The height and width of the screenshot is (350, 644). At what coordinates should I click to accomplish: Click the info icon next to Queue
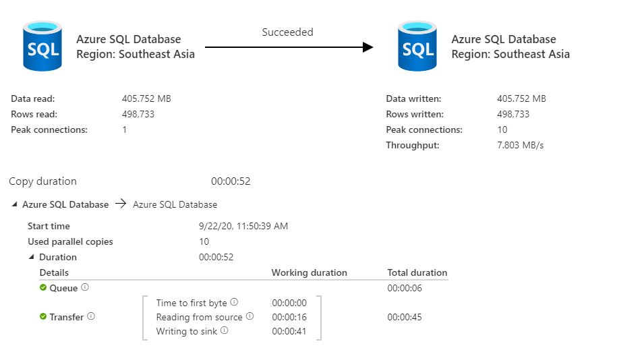(x=84, y=287)
